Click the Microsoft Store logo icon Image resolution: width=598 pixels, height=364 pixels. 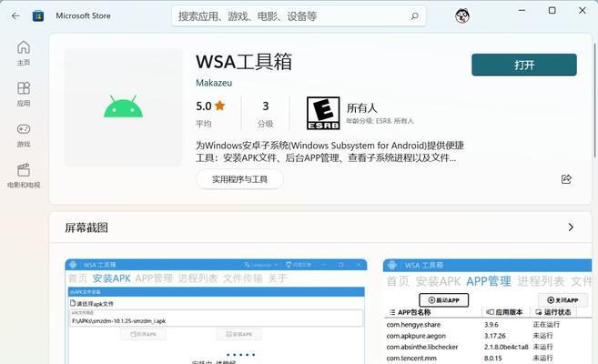37,16
